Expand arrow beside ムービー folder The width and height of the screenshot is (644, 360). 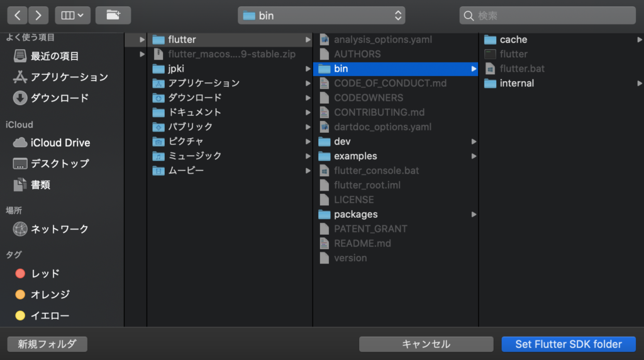click(x=308, y=171)
